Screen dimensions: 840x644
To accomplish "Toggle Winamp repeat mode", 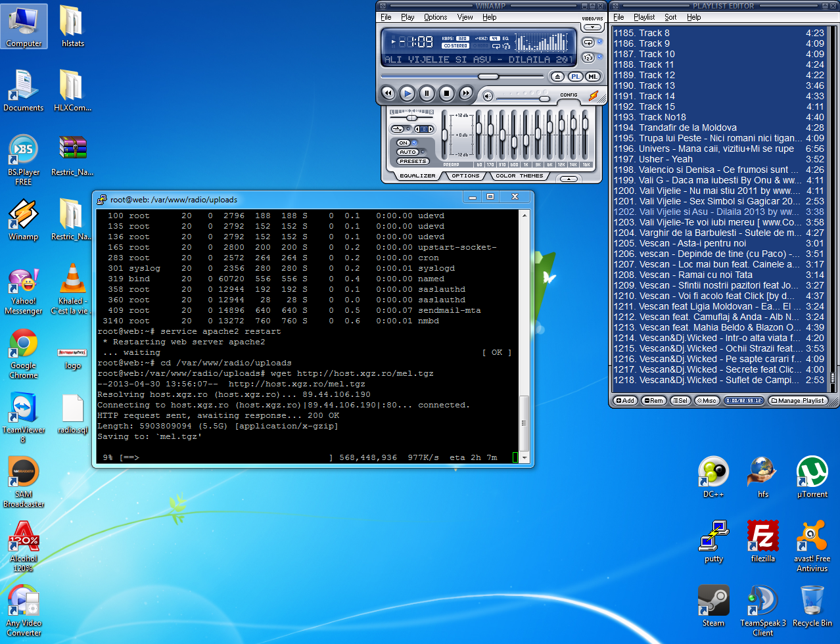I will point(588,42).
